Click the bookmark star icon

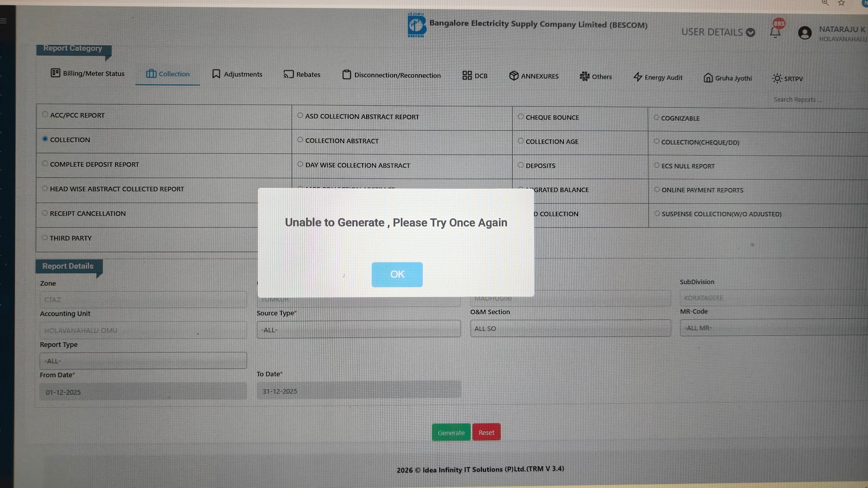[841, 3]
